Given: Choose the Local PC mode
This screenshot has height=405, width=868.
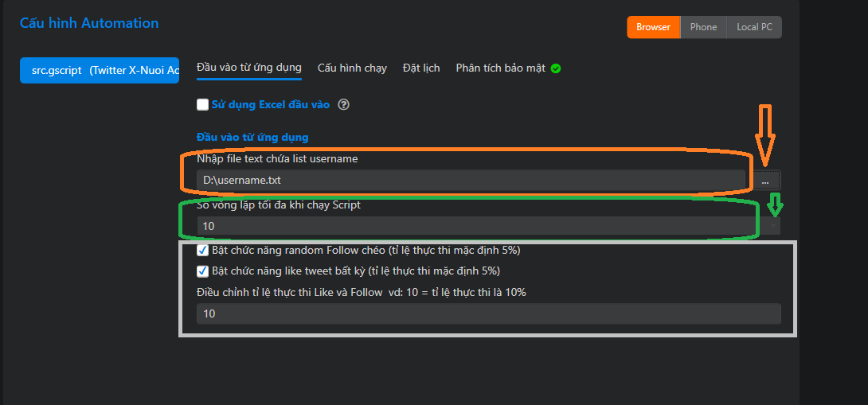Looking at the screenshot, I should 754,27.
